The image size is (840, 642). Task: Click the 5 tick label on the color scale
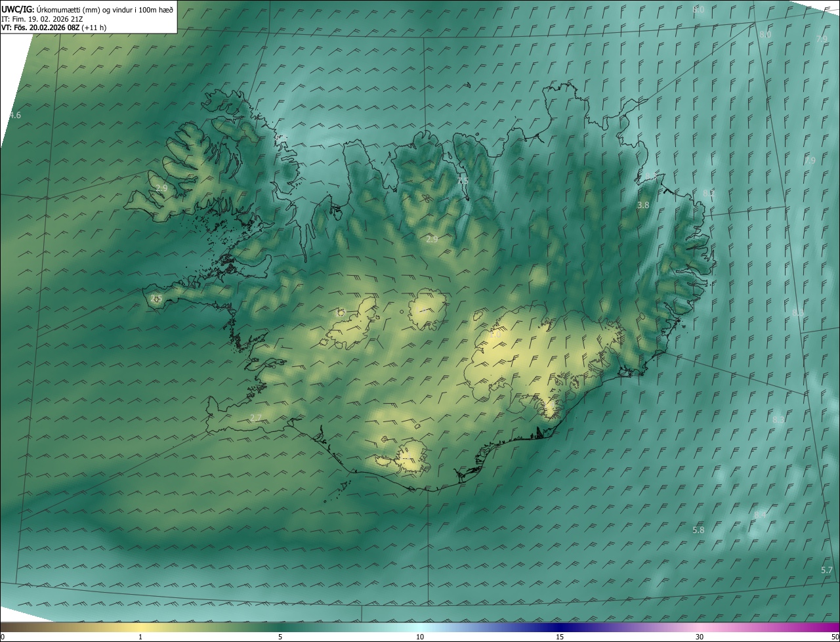[280, 637]
